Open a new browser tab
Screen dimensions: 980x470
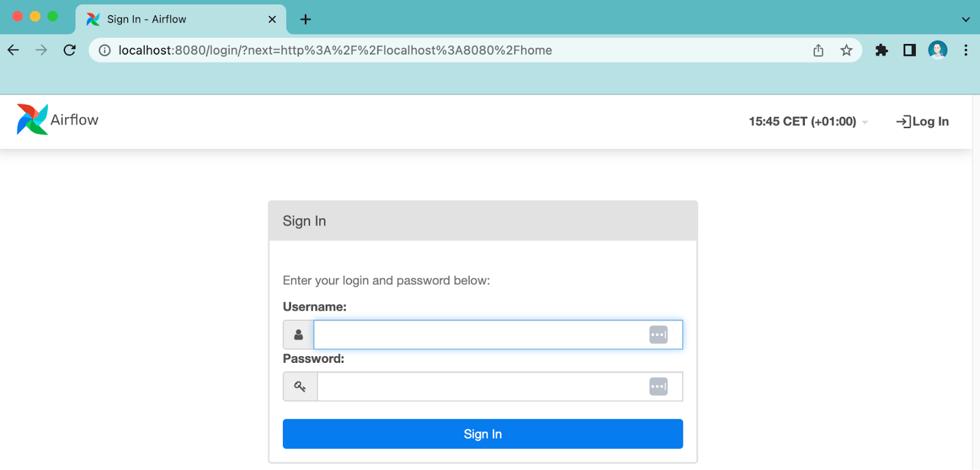click(305, 19)
